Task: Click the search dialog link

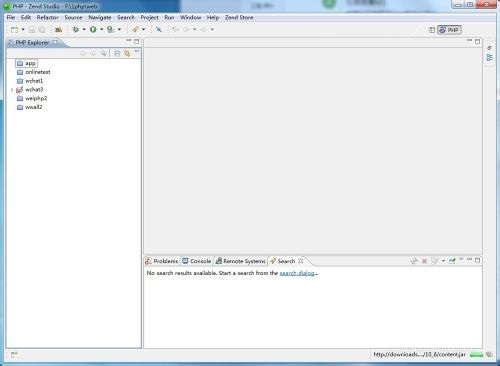Action: 297,273
